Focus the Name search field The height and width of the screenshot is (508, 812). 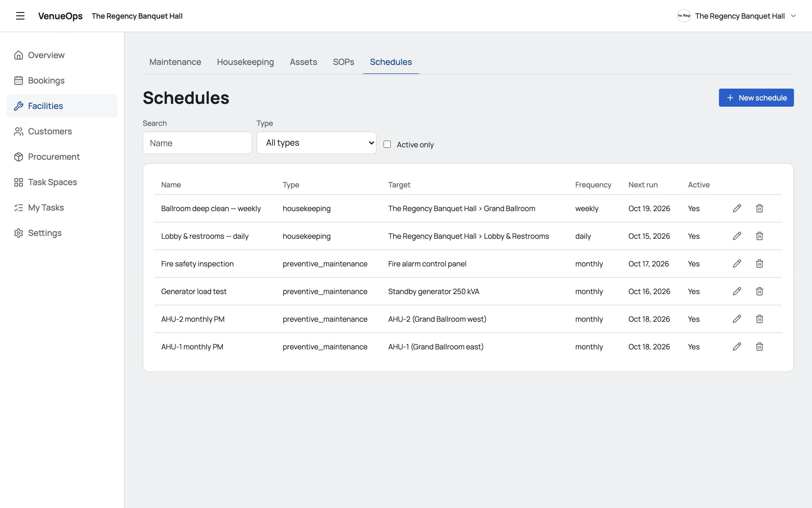click(x=197, y=143)
